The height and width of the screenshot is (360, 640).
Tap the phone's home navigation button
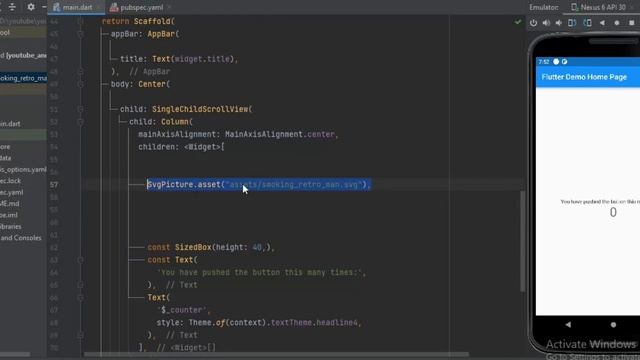pos(613,324)
